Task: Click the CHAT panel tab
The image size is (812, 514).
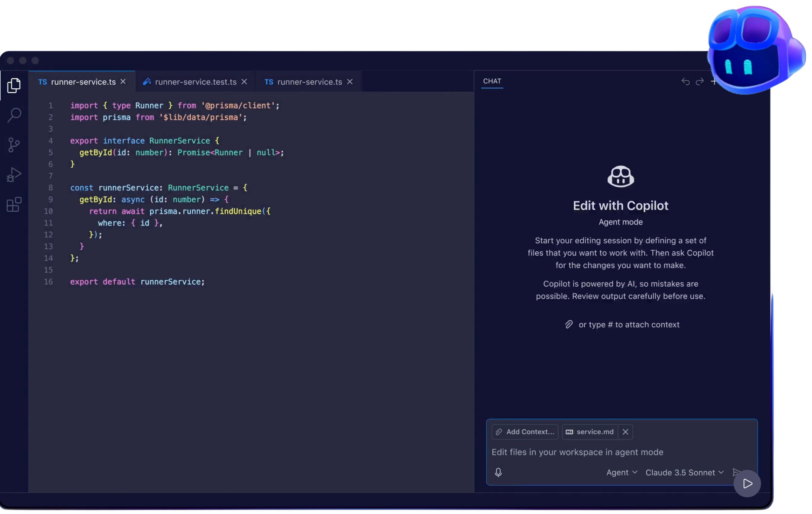Action: pyautogui.click(x=492, y=81)
